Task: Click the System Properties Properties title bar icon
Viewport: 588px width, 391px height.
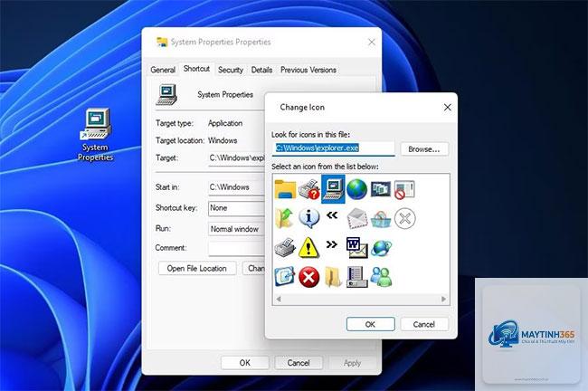Action: [162, 42]
